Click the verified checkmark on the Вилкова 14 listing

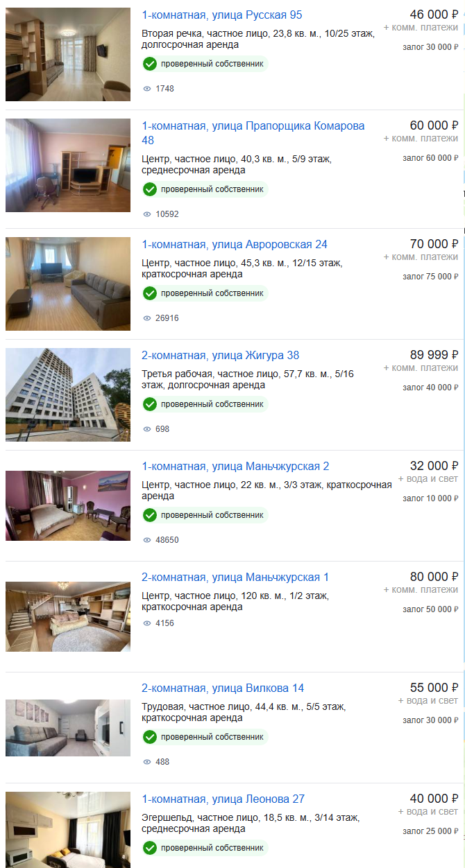(149, 736)
